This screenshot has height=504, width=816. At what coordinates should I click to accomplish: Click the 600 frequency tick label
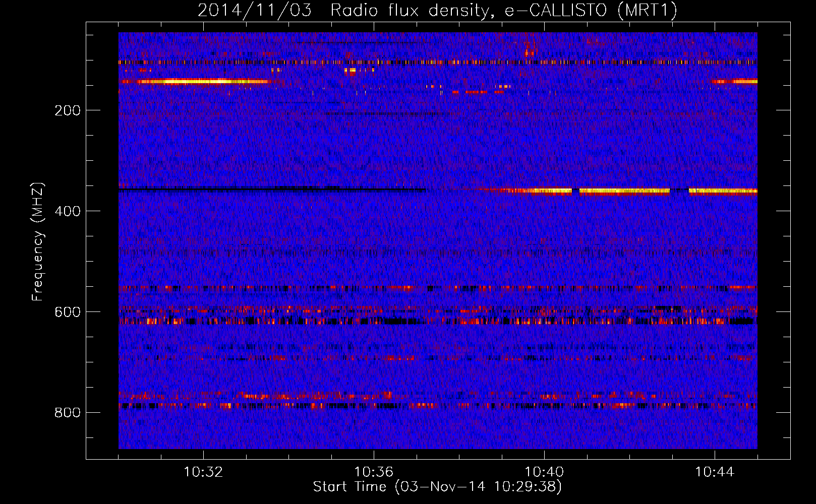point(68,312)
